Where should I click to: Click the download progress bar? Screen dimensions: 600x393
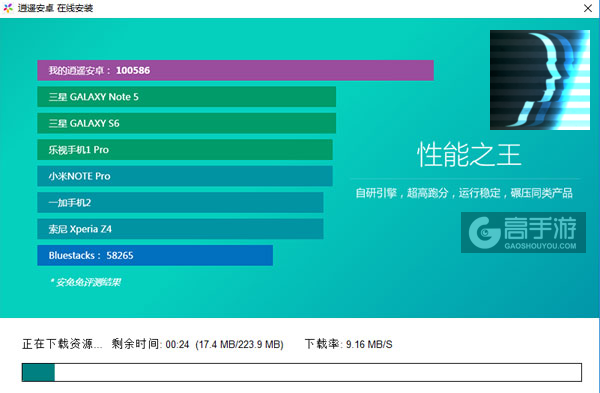[302, 372]
